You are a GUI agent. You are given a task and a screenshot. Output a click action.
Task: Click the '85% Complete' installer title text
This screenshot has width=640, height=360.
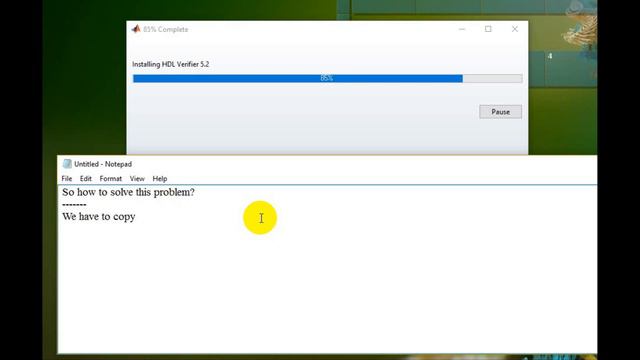166,29
